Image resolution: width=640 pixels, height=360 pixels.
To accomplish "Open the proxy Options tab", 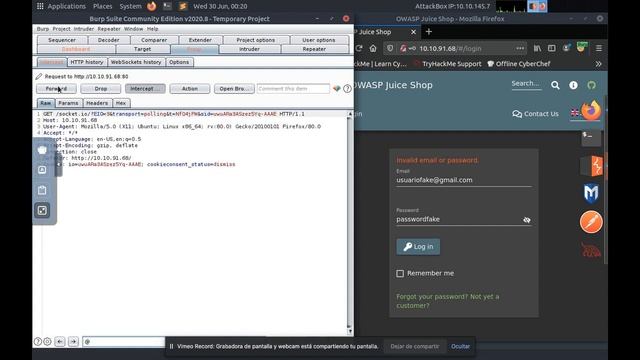I will [x=179, y=62].
